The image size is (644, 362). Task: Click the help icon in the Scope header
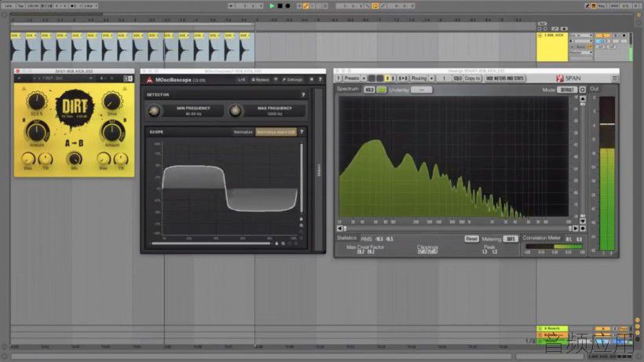point(302,132)
